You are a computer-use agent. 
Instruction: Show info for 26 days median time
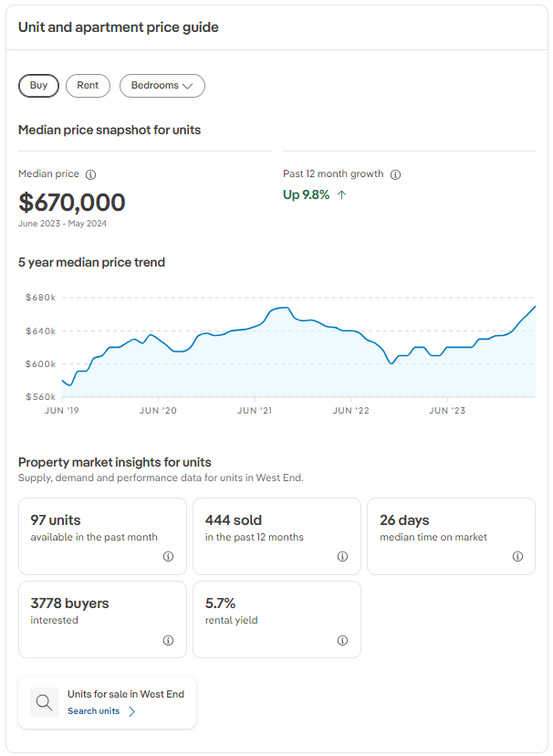pos(517,557)
